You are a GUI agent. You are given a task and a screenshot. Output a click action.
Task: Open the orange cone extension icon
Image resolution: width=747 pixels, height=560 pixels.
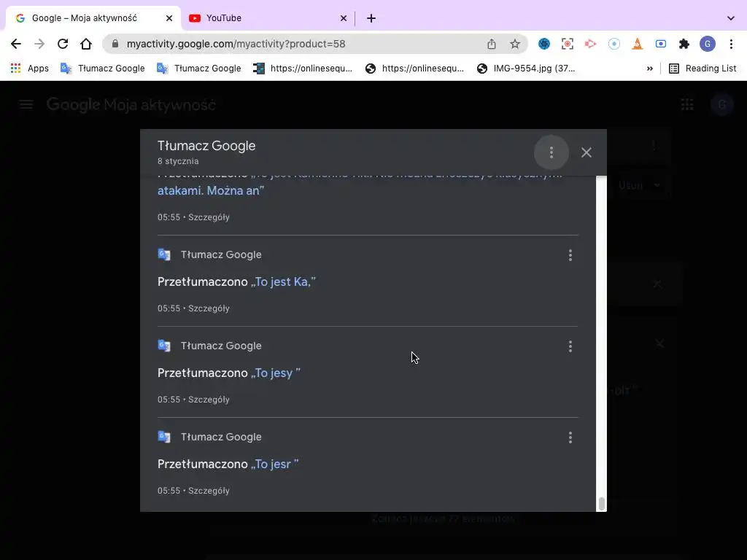[x=638, y=44]
